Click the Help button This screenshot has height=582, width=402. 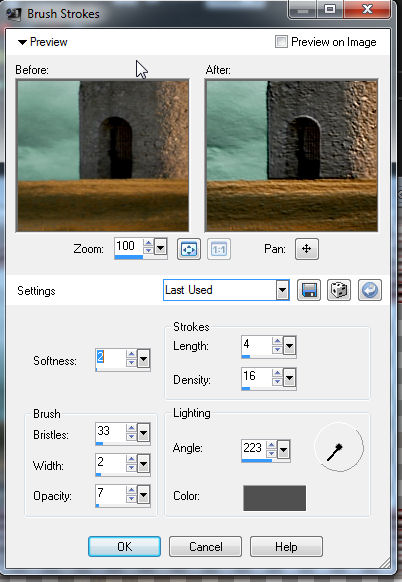tap(286, 546)
